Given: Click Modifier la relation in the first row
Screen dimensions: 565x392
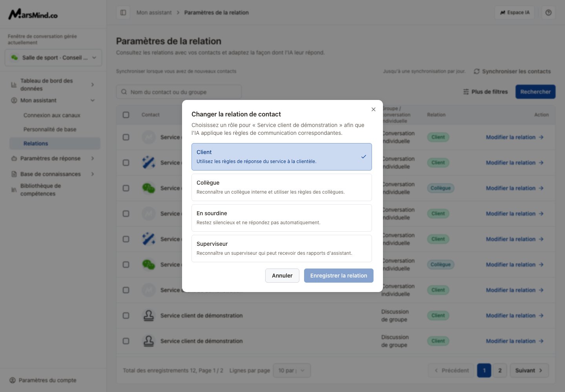Looking at the screenshot, I should (x=515, y=137).
